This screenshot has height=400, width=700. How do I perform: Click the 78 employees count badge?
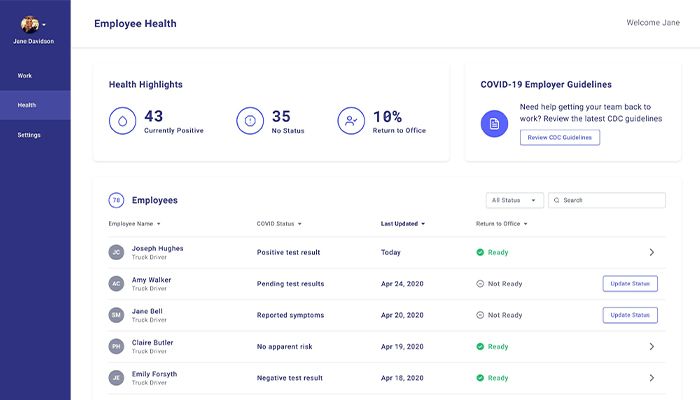point(116,200)
